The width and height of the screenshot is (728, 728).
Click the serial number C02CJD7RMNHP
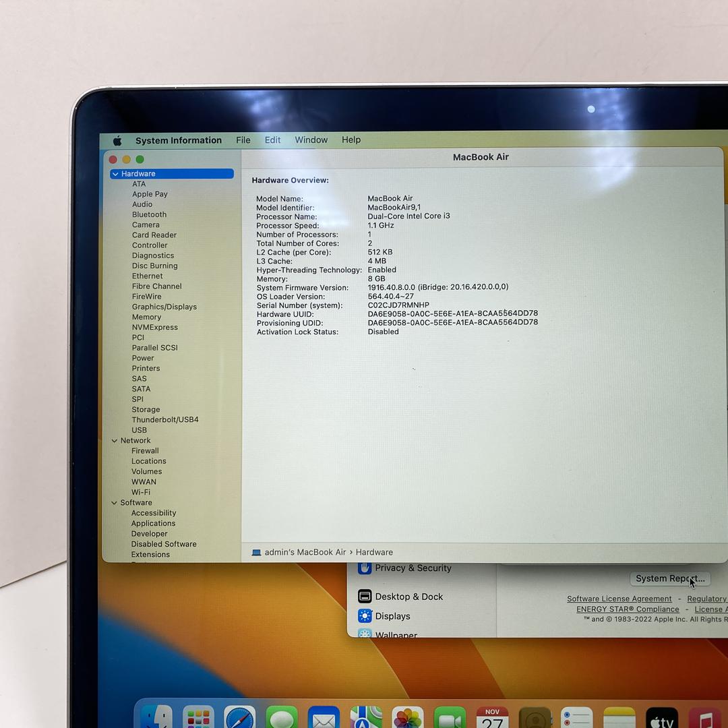(x=398, y=305)
